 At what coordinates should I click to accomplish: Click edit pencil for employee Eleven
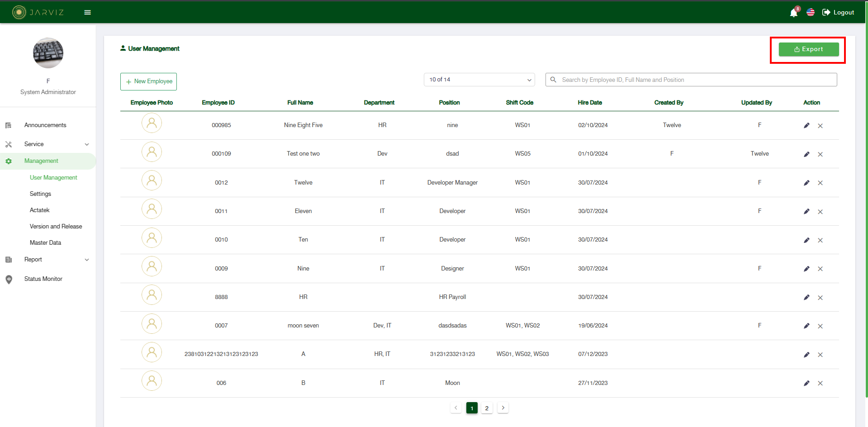(806, 212)
